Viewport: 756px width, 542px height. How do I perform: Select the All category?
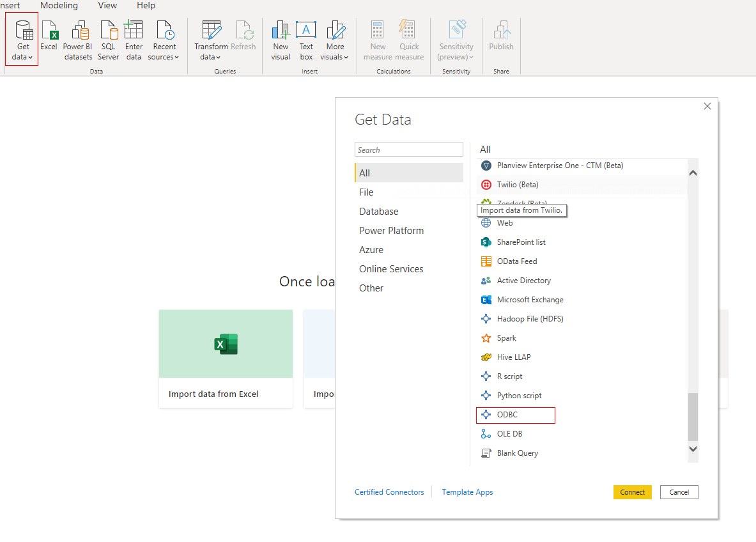pyautogui.click(x=409, y=173)
